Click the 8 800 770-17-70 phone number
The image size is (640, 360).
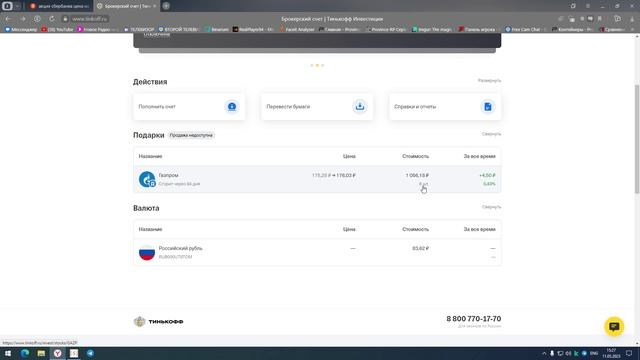473,319
